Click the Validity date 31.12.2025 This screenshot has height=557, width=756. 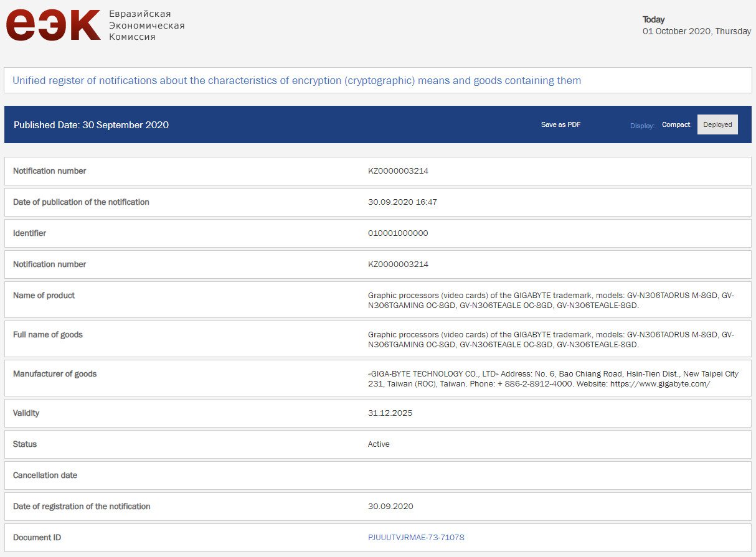pyautogui.click(x=390, y=413)
